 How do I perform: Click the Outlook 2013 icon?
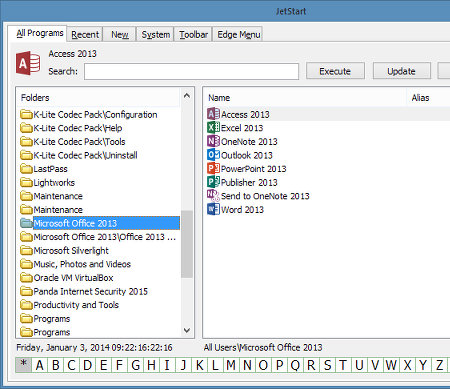213,155
